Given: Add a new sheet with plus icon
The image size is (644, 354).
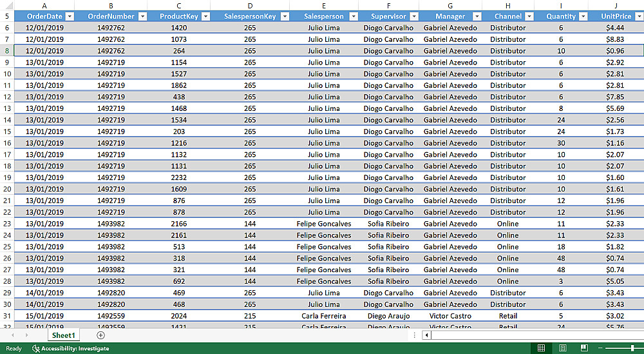Looking at the screenshot, I should 100,335.
